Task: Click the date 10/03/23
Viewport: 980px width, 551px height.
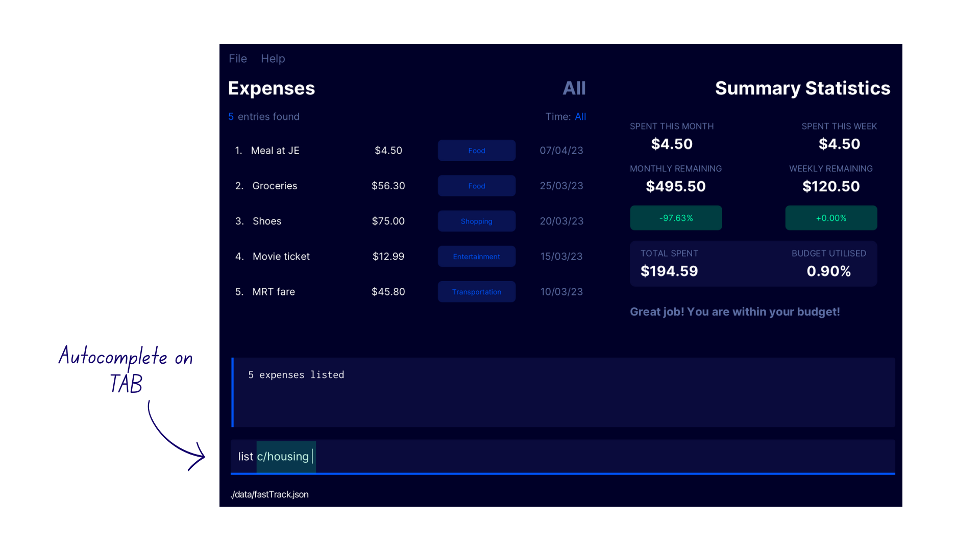Action: click(561, 291)
